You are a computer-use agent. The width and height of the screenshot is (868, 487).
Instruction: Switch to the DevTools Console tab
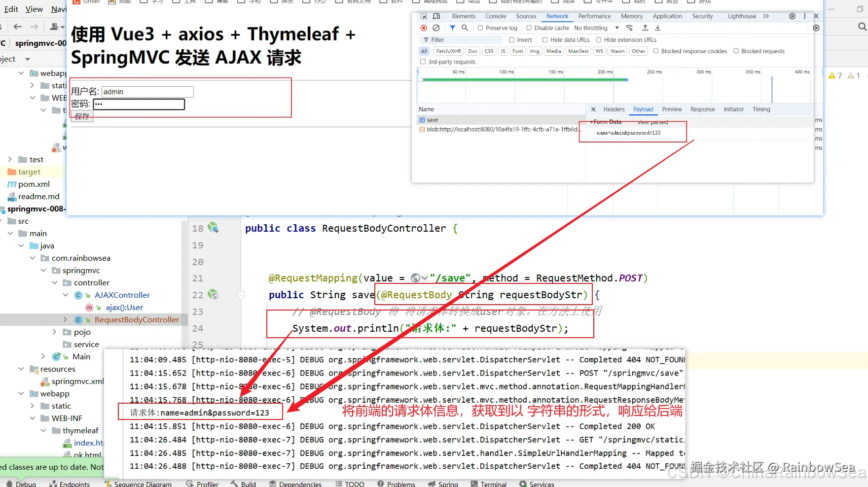[496, 16]
